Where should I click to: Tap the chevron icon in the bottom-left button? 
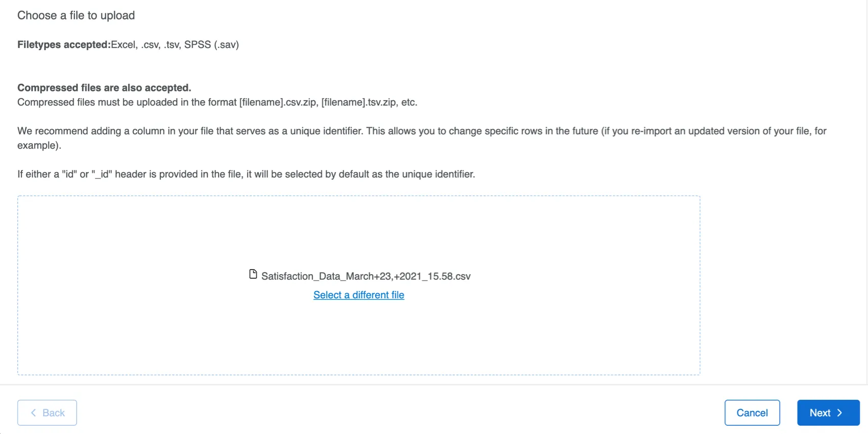coord(33,412)
